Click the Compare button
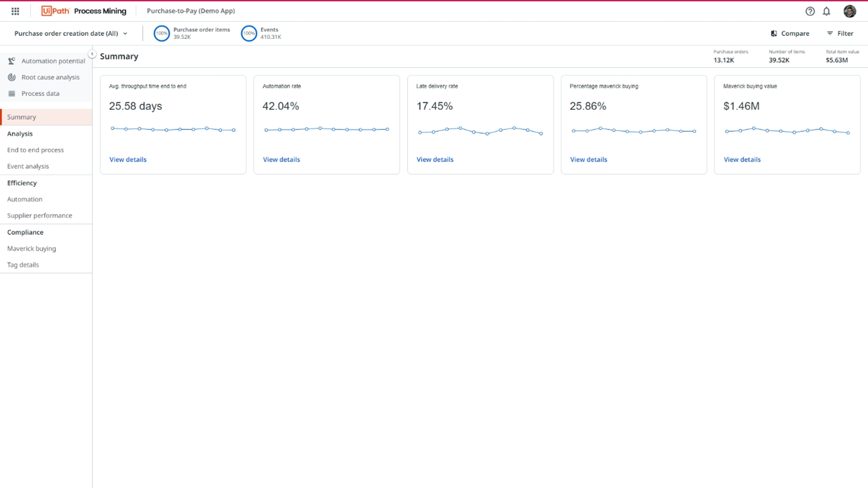The height and width of the screenshot is (488, 868). click(790, 33)
